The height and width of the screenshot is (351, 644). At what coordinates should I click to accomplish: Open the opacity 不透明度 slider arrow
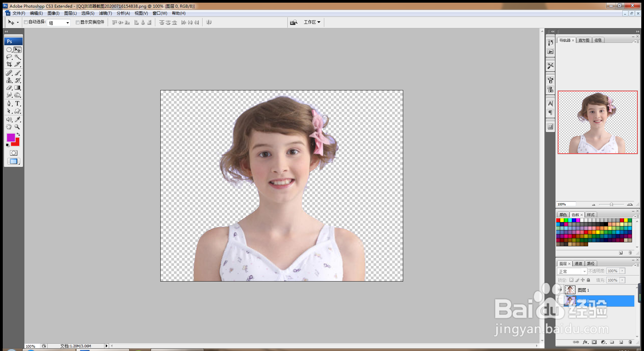pos(622,271)
